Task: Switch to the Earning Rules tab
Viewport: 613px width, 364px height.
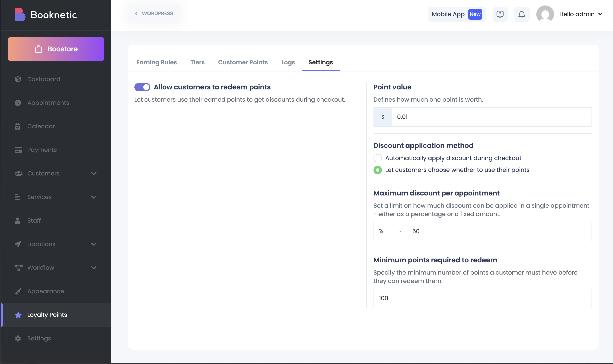Action: pyautogui.click(x=156, y=62)
